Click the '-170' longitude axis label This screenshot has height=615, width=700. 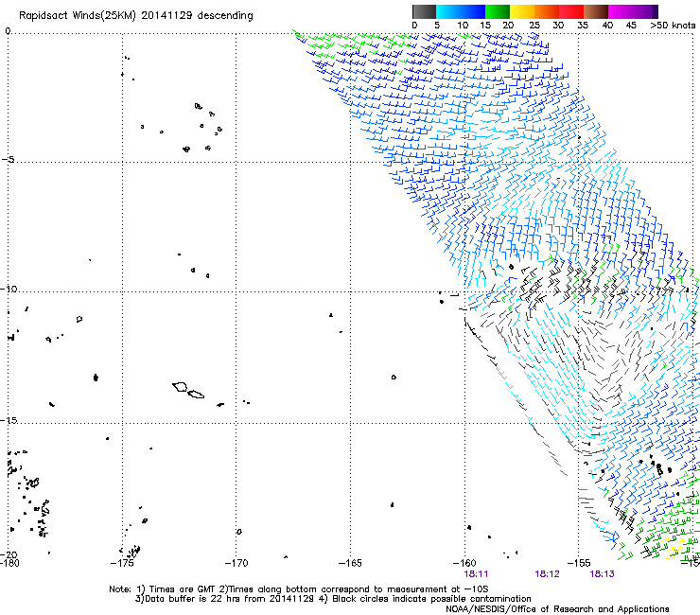(x=236, y=563)
